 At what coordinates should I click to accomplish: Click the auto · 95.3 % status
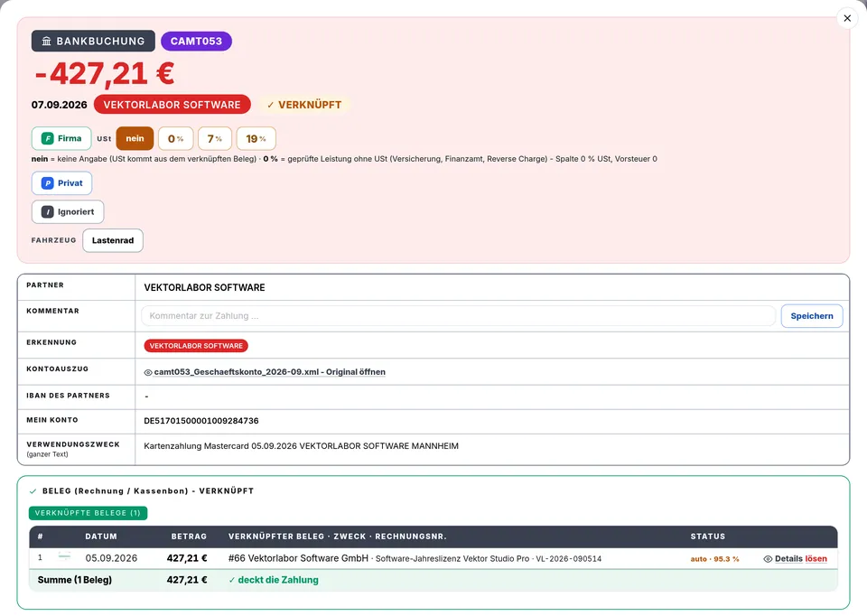[714, 559]
